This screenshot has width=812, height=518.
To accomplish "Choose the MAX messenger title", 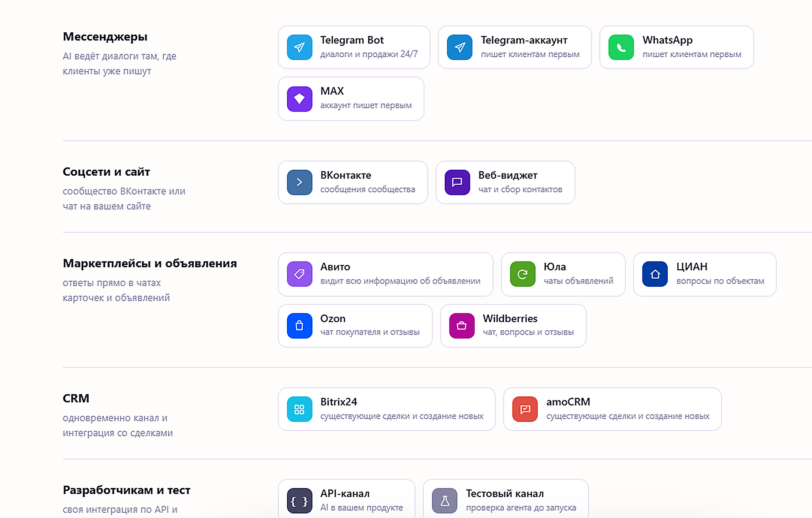I will (x=332, y=91).
